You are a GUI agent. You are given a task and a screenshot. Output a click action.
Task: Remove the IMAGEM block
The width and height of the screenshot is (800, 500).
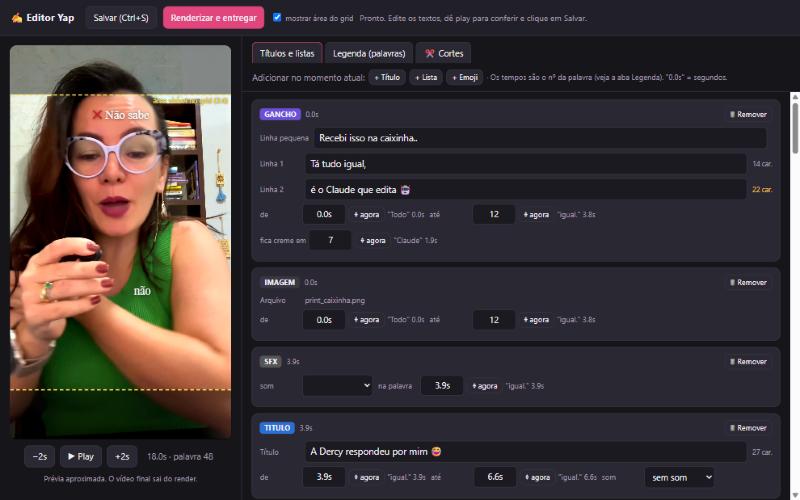click(748, 282)
